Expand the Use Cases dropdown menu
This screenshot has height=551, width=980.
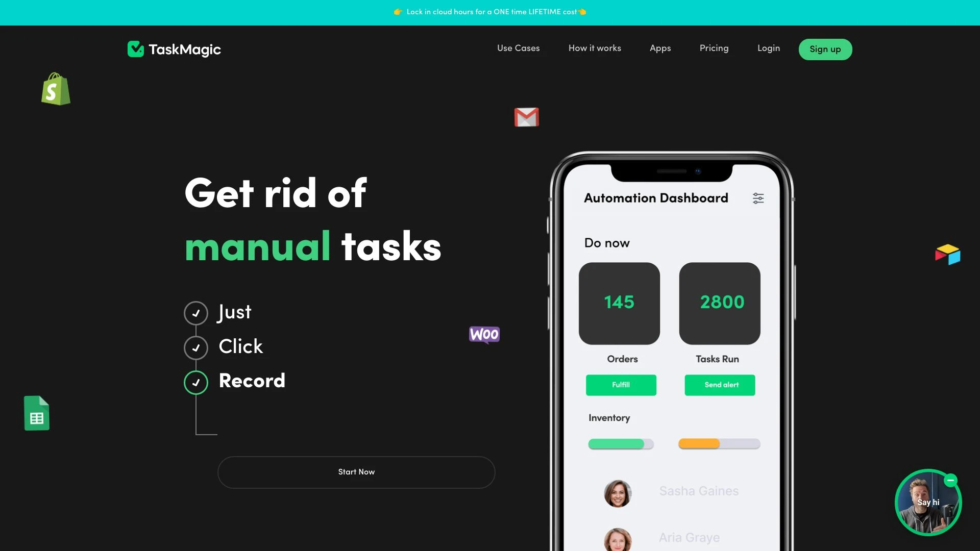tap(518, 49)
